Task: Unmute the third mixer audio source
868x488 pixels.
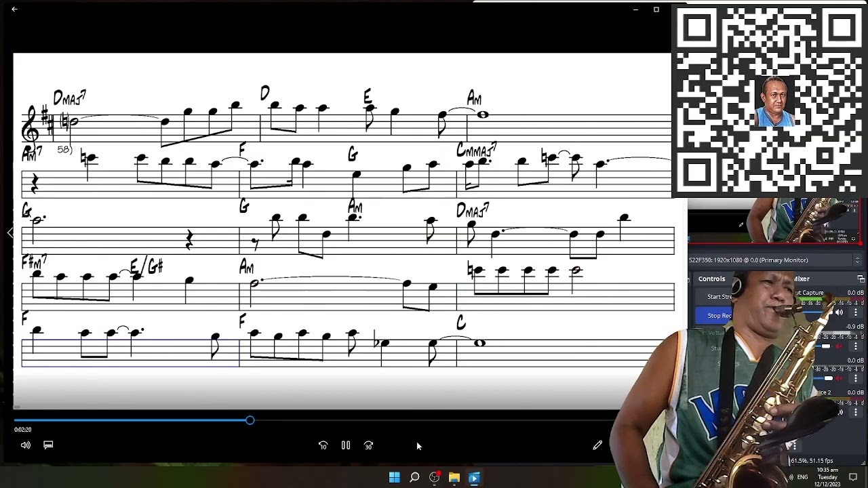Action: tap(839, 378)
